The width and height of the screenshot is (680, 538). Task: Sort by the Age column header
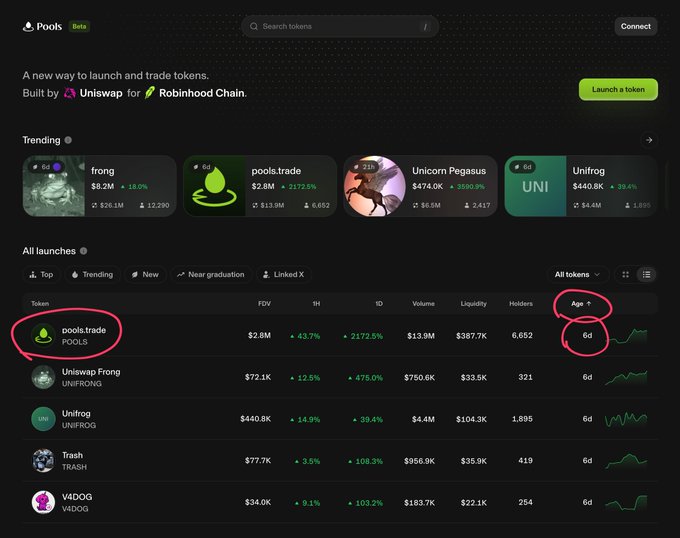point(581,304)
